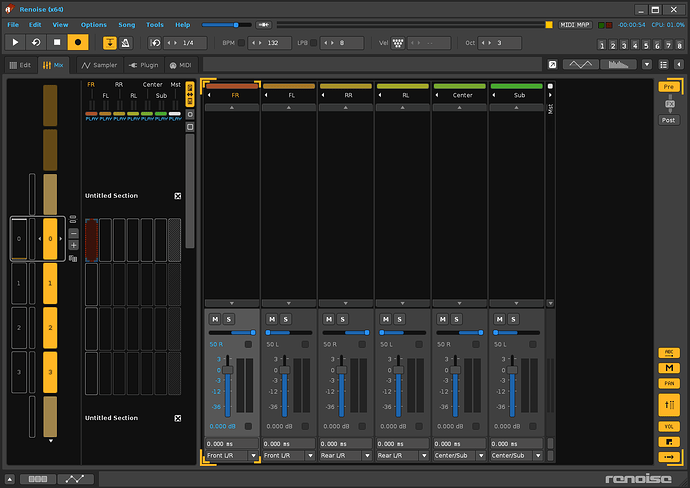Viewport: 690px width, 488px height.
Task: Click the MIDI MAP button
Action: tap(575, 25)
